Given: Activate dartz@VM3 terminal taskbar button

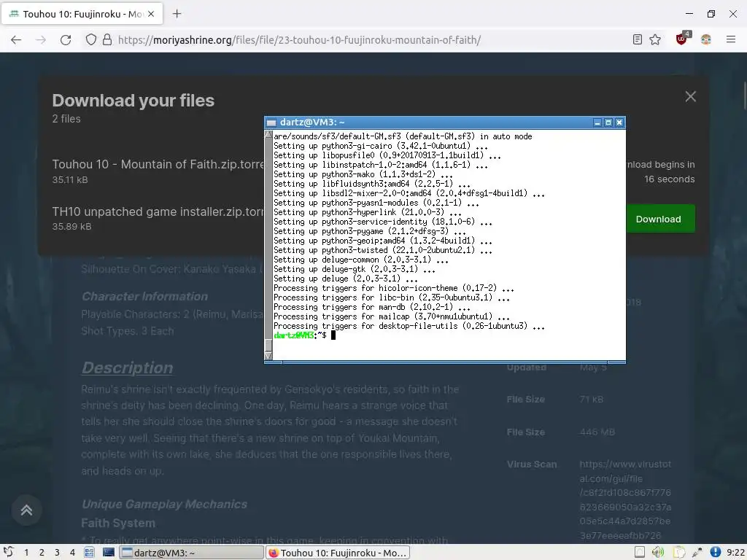Looking at the screenshot, I should pos(192,553).
